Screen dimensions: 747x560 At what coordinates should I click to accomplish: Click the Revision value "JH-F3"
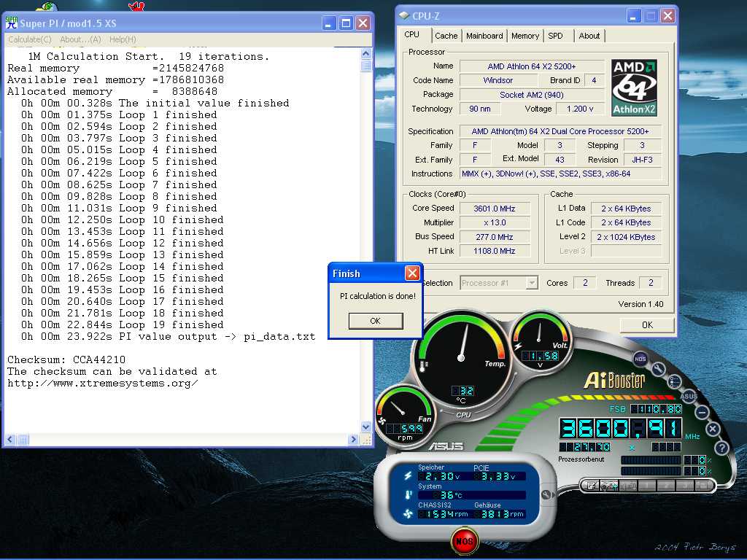tap(642, 160)
